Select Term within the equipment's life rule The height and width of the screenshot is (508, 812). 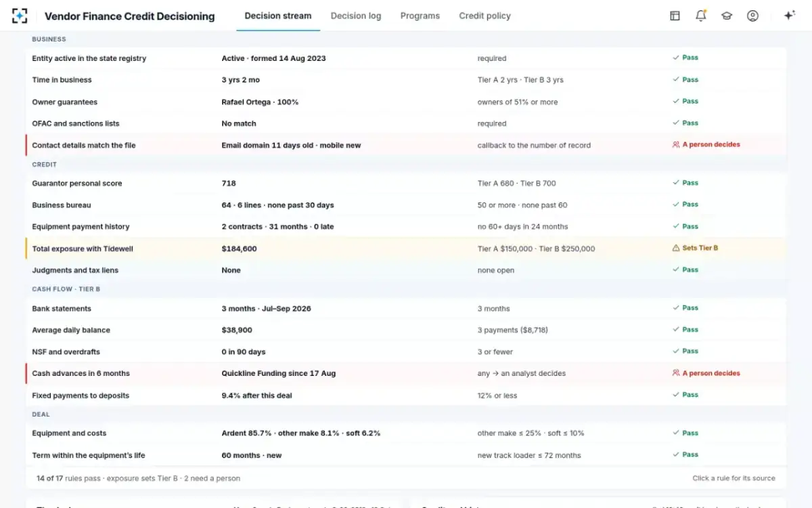406,455
